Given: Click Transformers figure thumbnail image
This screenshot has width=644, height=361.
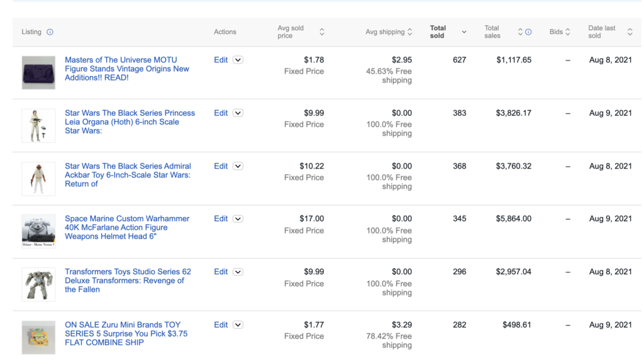Looking at the screenshot, I should point(38,285).
